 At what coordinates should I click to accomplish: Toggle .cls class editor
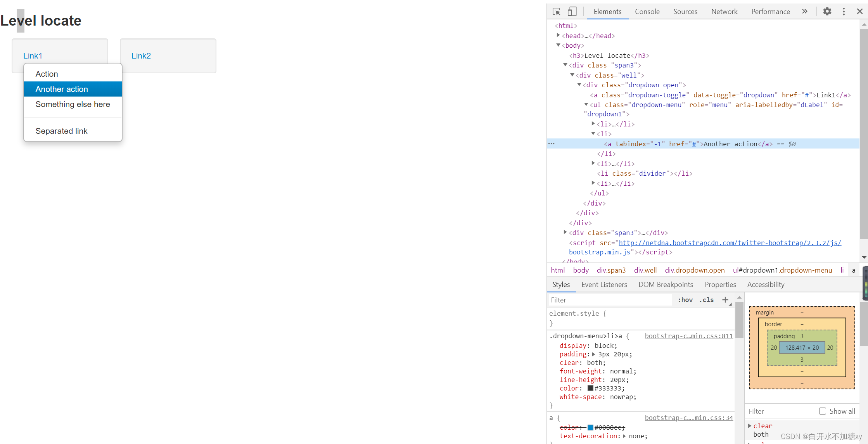coord(706,300)
